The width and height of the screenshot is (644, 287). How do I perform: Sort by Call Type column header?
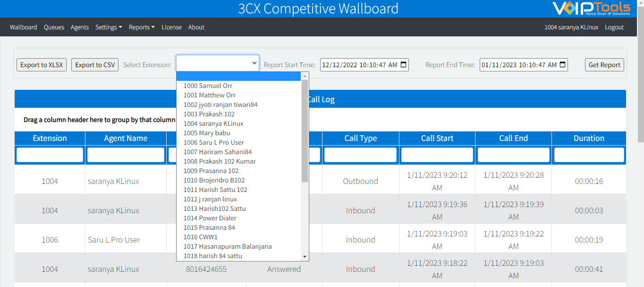pyautogui.click(x=361, y=138)
